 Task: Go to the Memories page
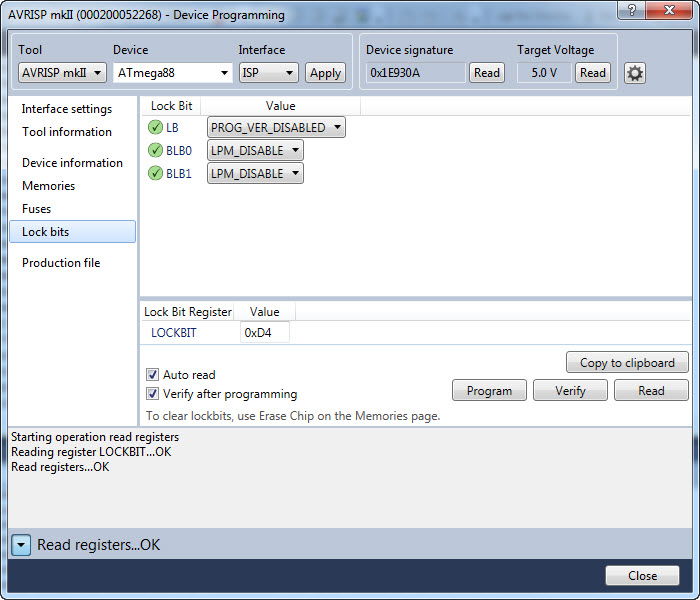tap(49, 186)
